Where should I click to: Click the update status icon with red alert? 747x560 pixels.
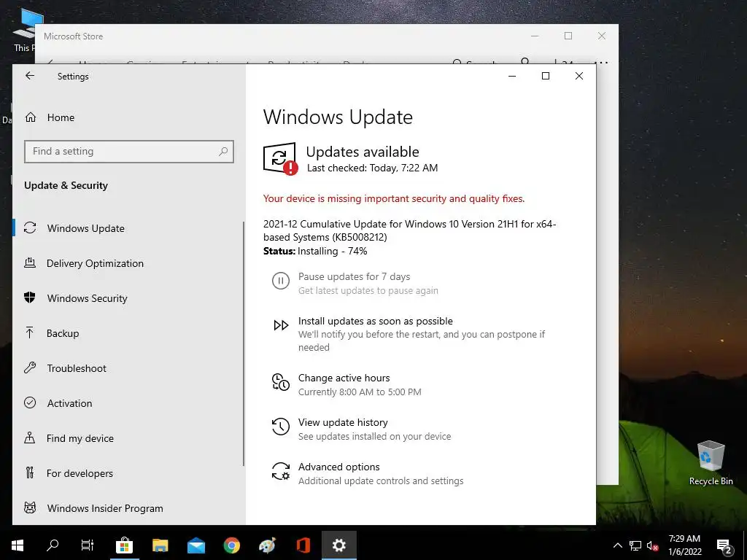(x=281, y=158)
